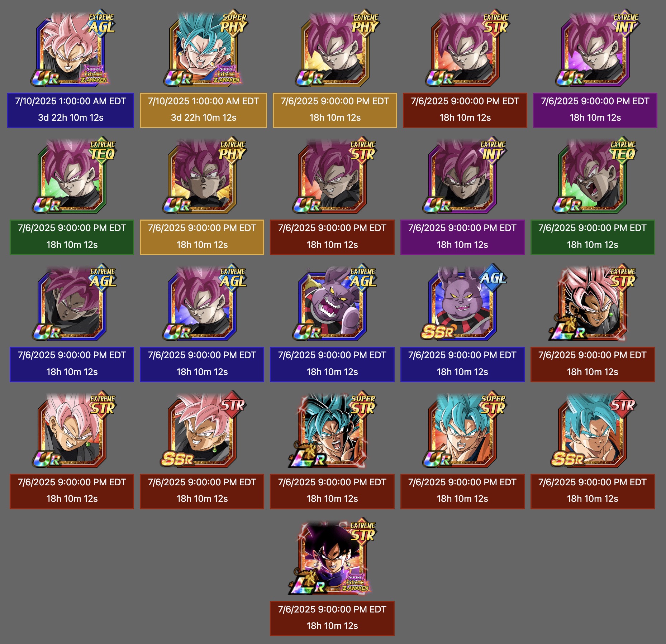The width and height of the screenshot is (666, 644).
Task: Click the blue timer box under the SSR Champa card
Action: tap(462, 364)
